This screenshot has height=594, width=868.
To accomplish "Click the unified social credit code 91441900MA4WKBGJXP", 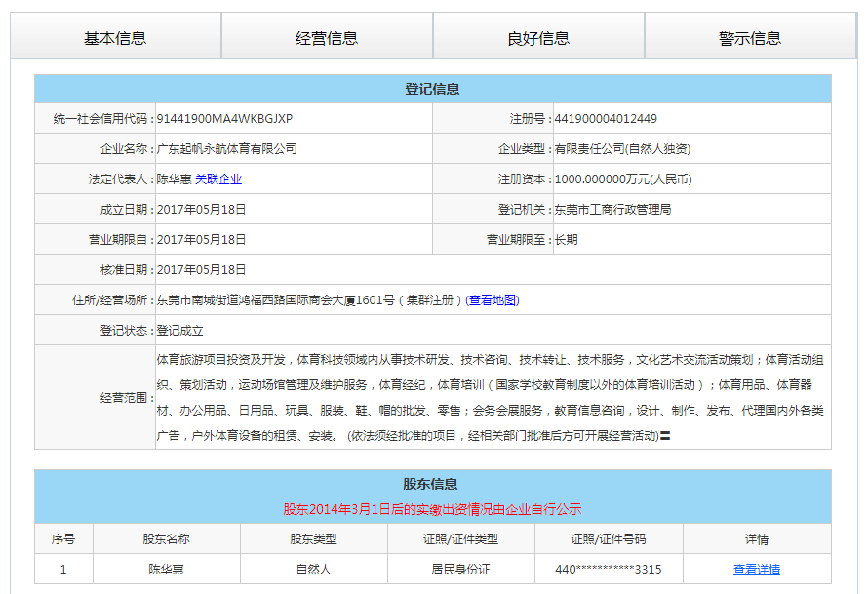I will coord(225,119).
